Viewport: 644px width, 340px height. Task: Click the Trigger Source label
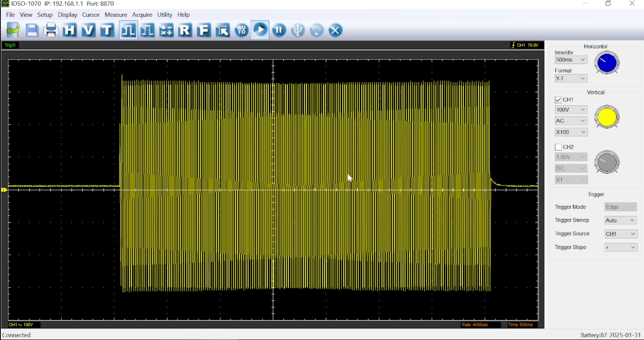[572, 234]
